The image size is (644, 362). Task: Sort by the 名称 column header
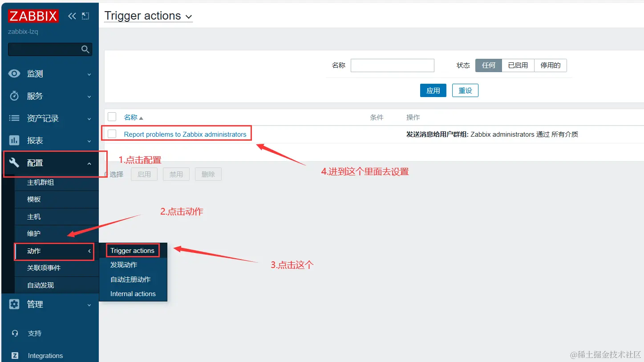[131, 118]
